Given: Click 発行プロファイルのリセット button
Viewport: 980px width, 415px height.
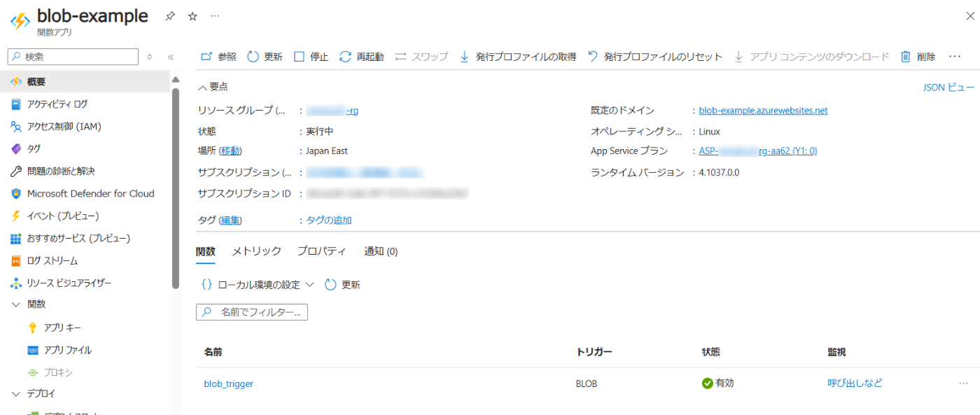Looking at the screenshot, I should [x=654, y=57].
